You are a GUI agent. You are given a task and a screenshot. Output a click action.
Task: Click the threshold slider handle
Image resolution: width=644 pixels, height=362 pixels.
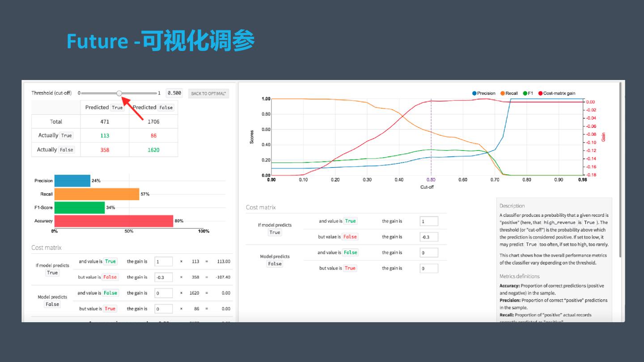[x=119, y=93]
